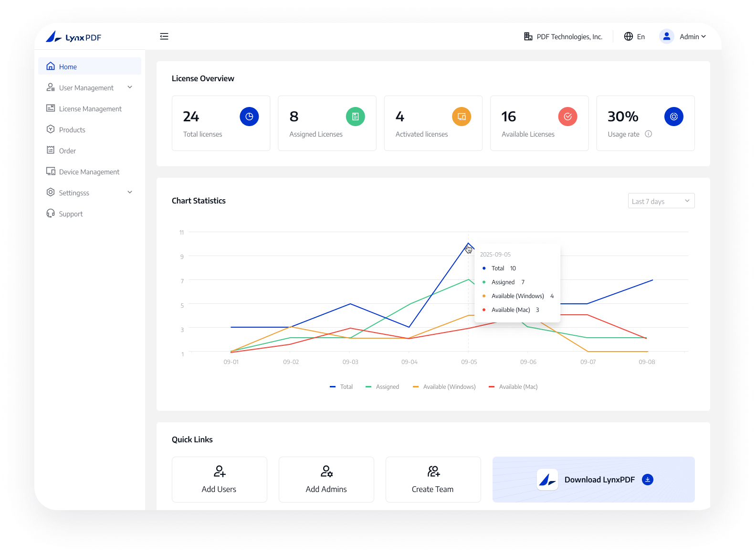
Task: Click the blue Total licenses clock icon
Action: pos(249,117)
